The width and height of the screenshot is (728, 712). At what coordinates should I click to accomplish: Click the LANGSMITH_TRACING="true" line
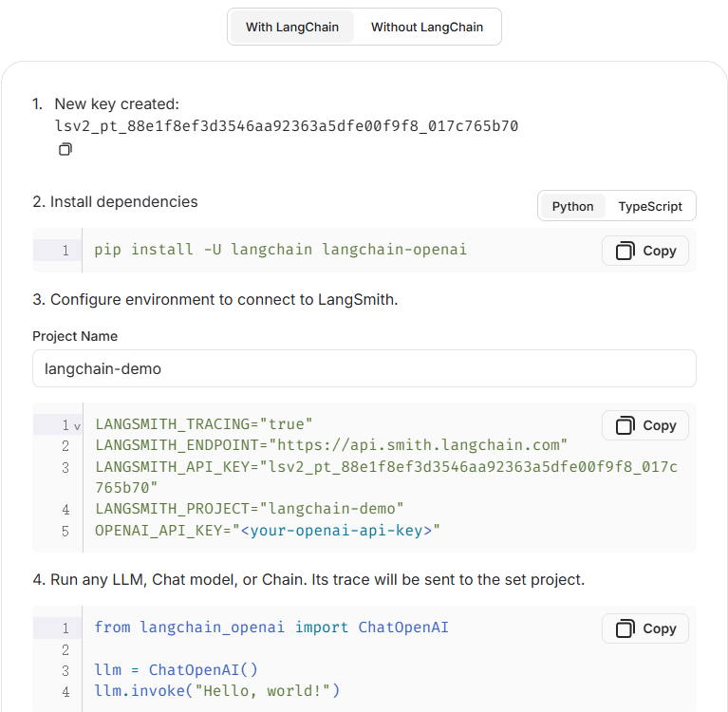[x=204, y=424]
